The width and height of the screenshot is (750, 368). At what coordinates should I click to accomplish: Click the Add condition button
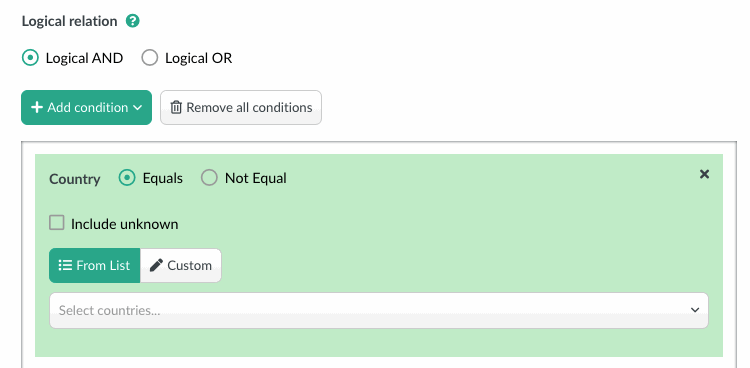(87, 108)
